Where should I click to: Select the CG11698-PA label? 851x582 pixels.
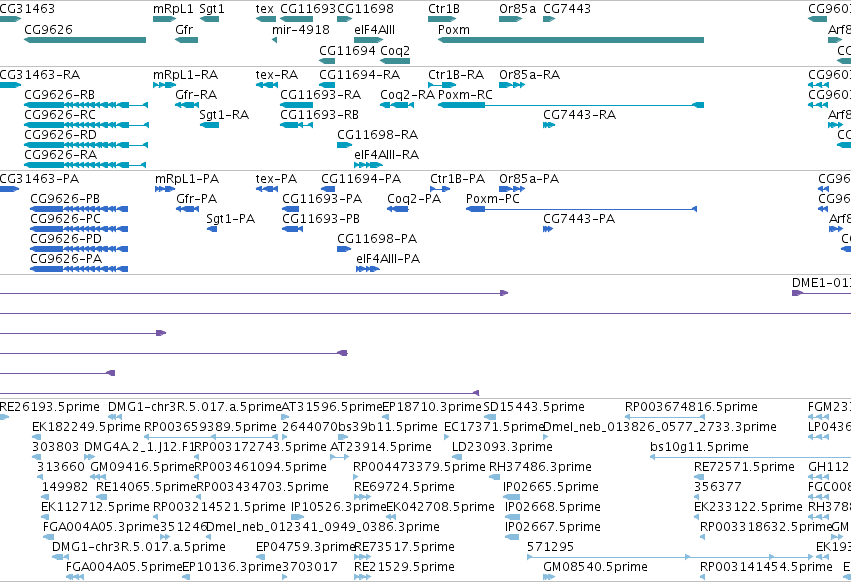pyautogui.click(x=377, y=239)
